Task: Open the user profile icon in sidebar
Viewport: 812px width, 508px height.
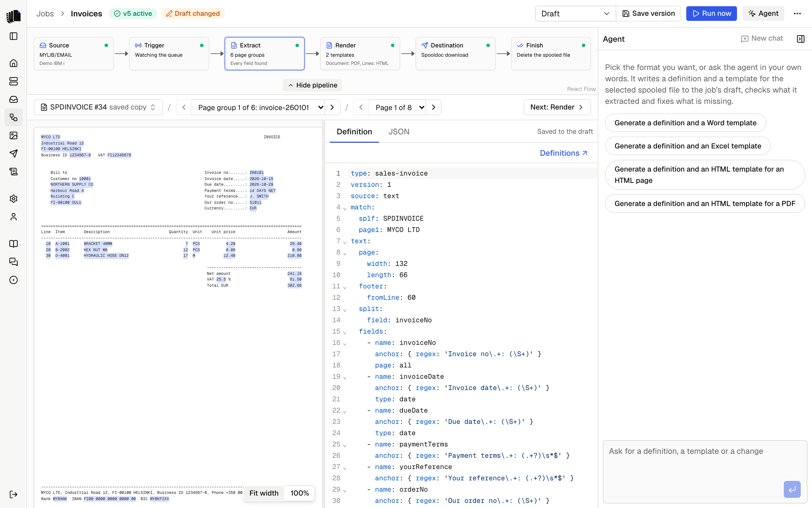Action: (14, 217)
